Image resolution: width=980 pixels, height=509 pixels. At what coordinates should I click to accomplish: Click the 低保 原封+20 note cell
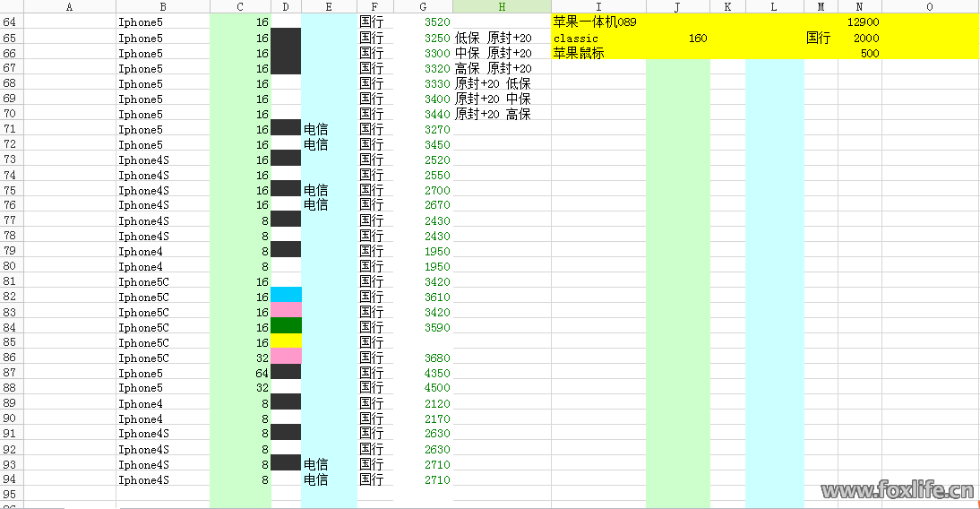[500, 39]
